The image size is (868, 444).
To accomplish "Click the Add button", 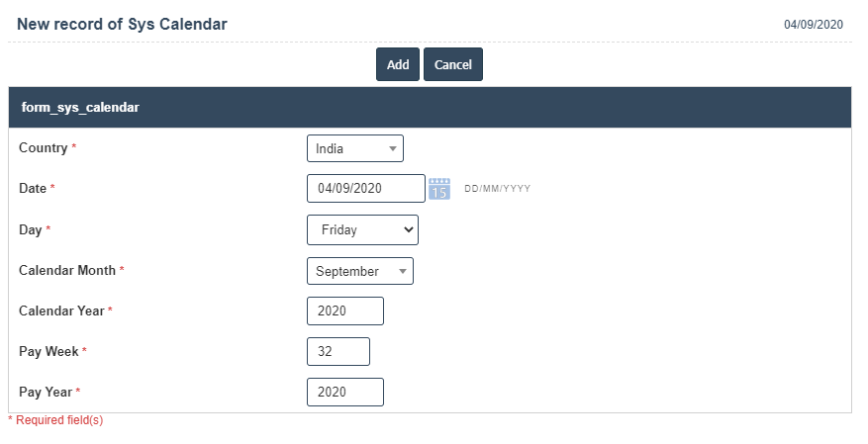I will 398,64.
